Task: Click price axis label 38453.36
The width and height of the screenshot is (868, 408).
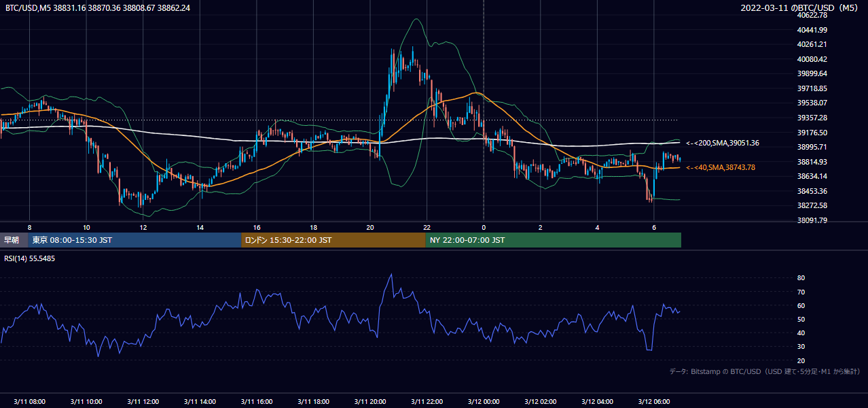Action: pyautogui.click(x=813, y=191)
